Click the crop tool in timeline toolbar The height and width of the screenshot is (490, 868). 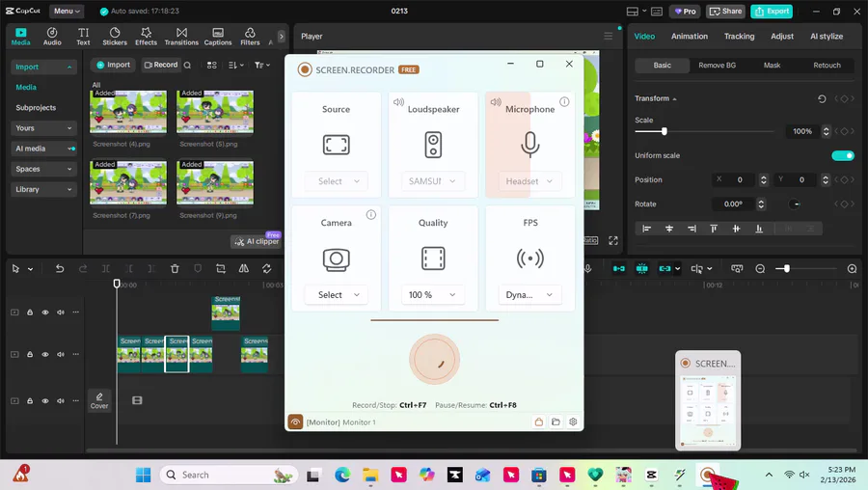(x=220, y=268)
